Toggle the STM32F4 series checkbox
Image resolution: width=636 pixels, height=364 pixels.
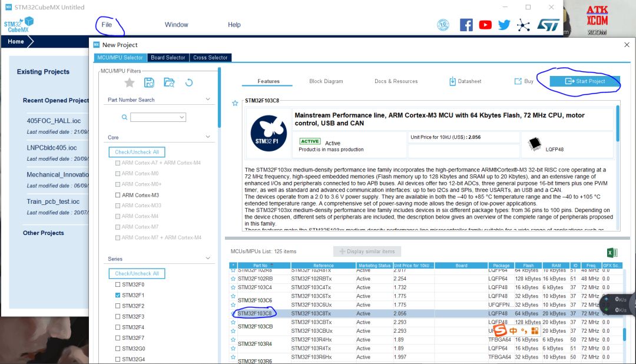tap(118, 327)
